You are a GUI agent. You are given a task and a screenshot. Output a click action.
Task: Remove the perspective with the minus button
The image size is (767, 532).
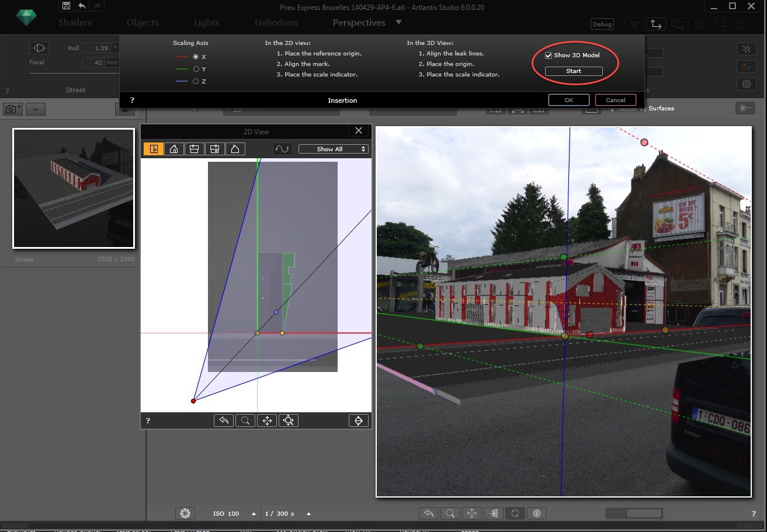point(36,109)
